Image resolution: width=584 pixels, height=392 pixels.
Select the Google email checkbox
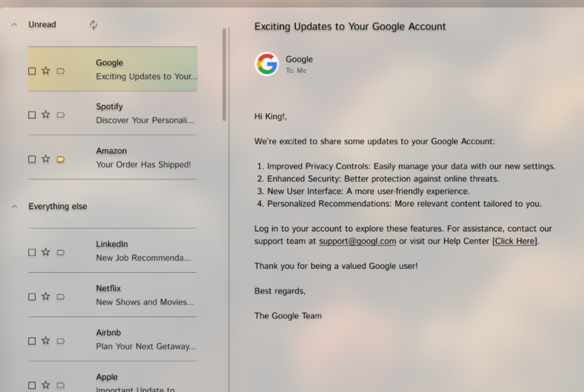pos(32,71)
